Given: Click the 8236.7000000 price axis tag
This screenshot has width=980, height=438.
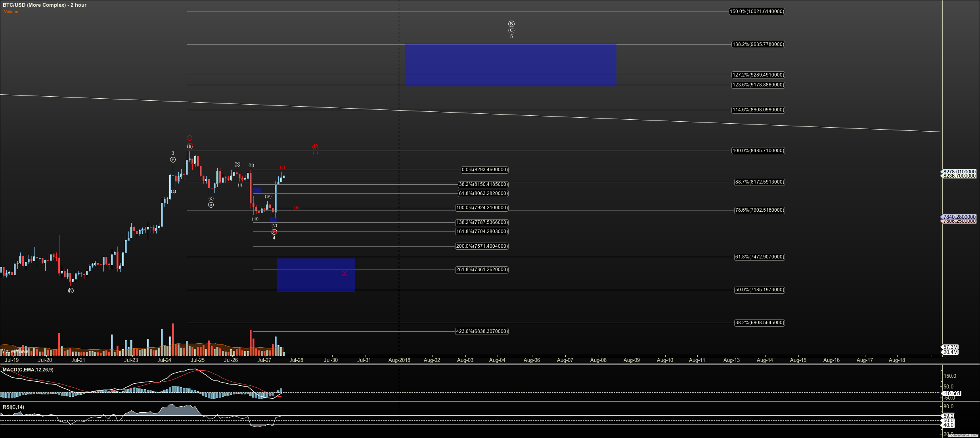Looking at the screenshot, I should pos(959,176).
